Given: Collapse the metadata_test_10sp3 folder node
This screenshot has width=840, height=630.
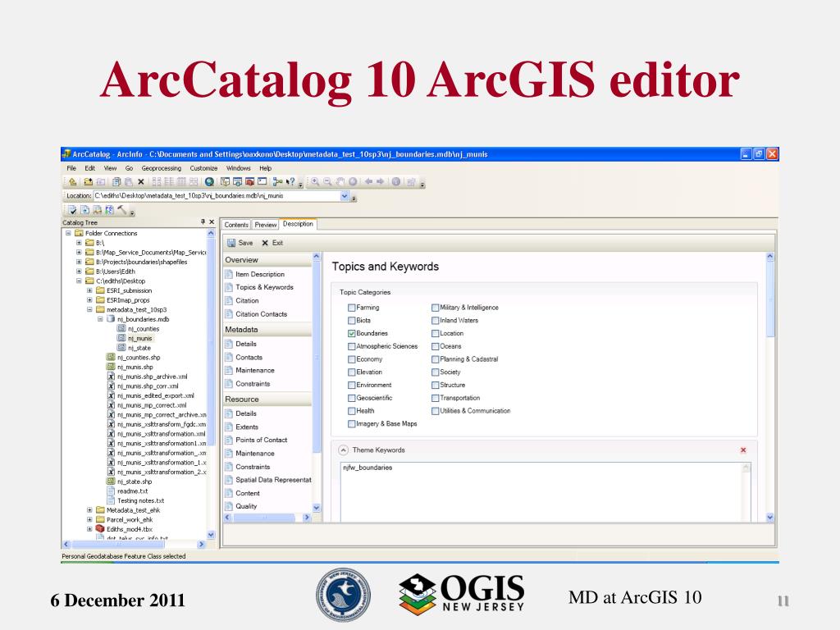Looking at the screenshot, I should click(x=89, y=309).
